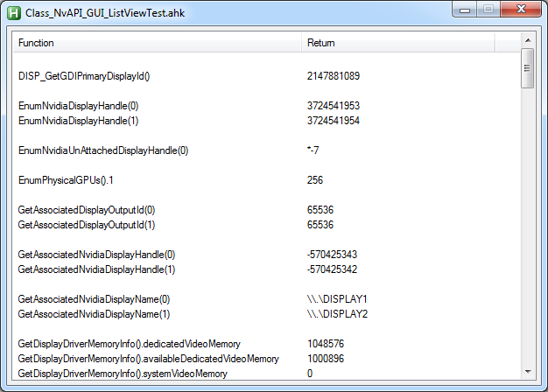Select the GetAssociatedNvidiaDisplayHandle(0) row

tap(266, 255)
